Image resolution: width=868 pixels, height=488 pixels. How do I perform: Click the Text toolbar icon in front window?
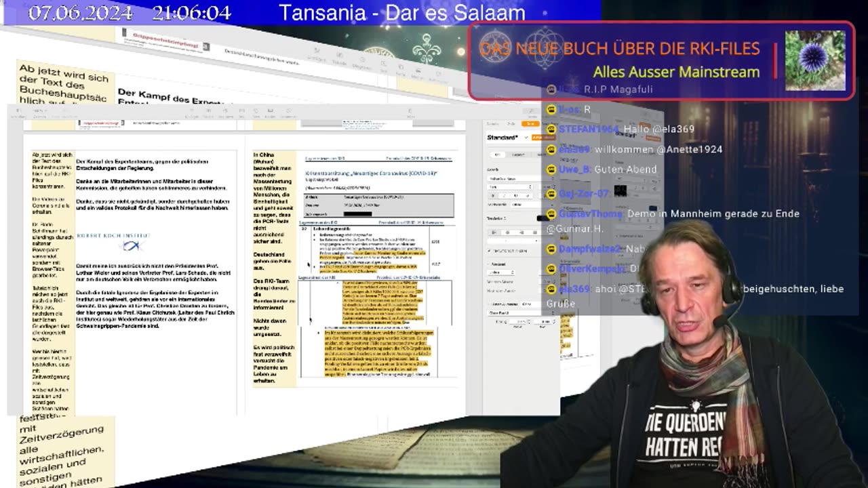click(x=242, y=113)
